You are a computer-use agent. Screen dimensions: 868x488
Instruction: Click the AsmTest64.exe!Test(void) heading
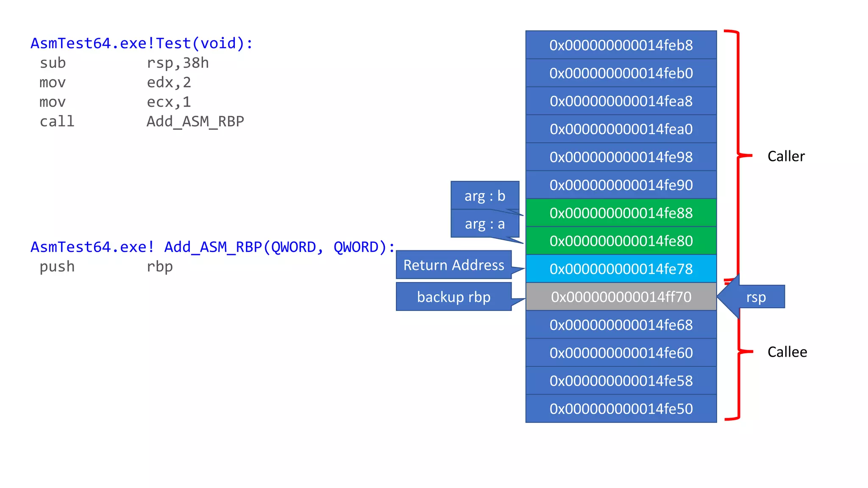tap(142, 44)
